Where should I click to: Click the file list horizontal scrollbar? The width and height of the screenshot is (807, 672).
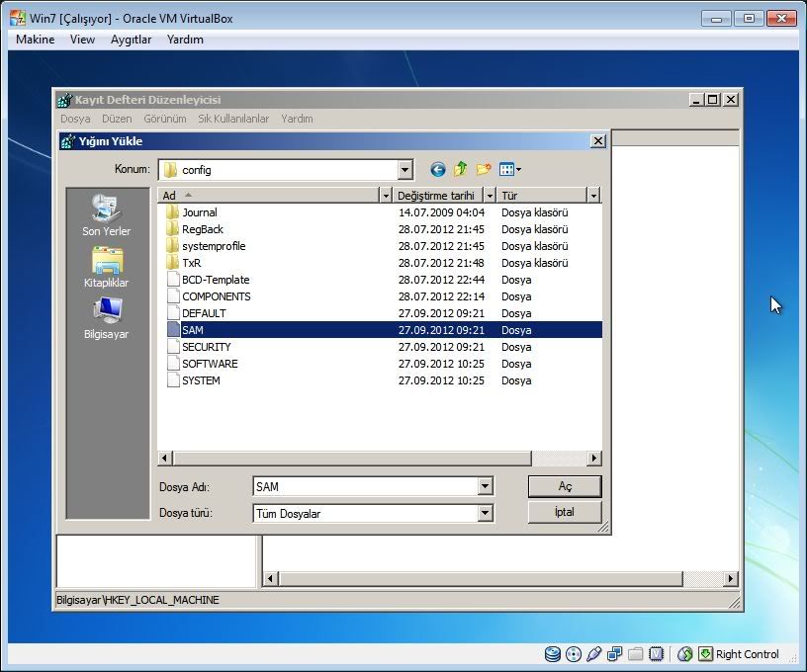click(x=351, y=459)
